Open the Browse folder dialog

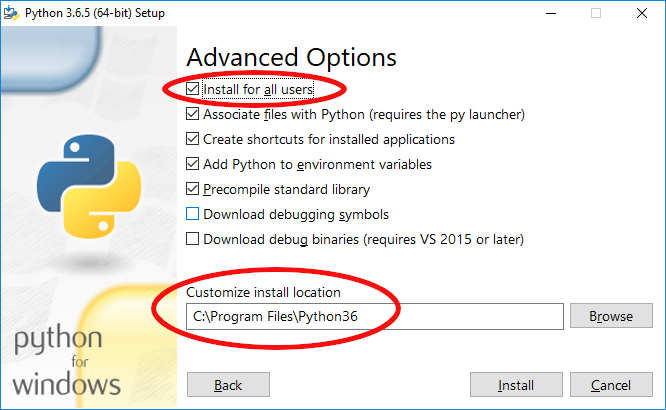click(611, 316)
